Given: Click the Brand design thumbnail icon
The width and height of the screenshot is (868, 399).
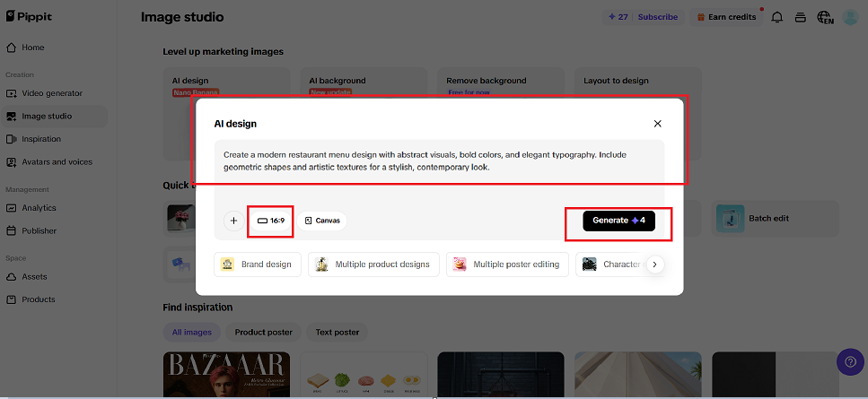Looking at the screenshot, I should point(227,265).
